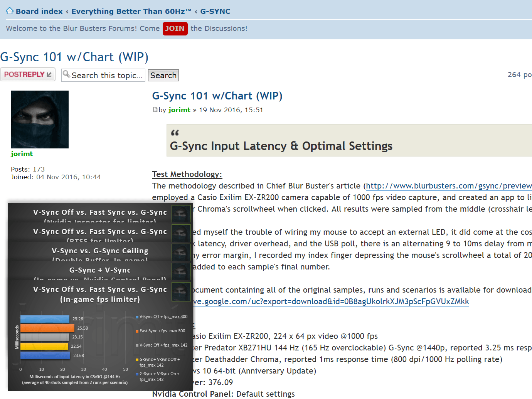Go to Everything Better Than 60Hz forum
Viewport: 532px width, 399px height.
(x=131, y=12)
